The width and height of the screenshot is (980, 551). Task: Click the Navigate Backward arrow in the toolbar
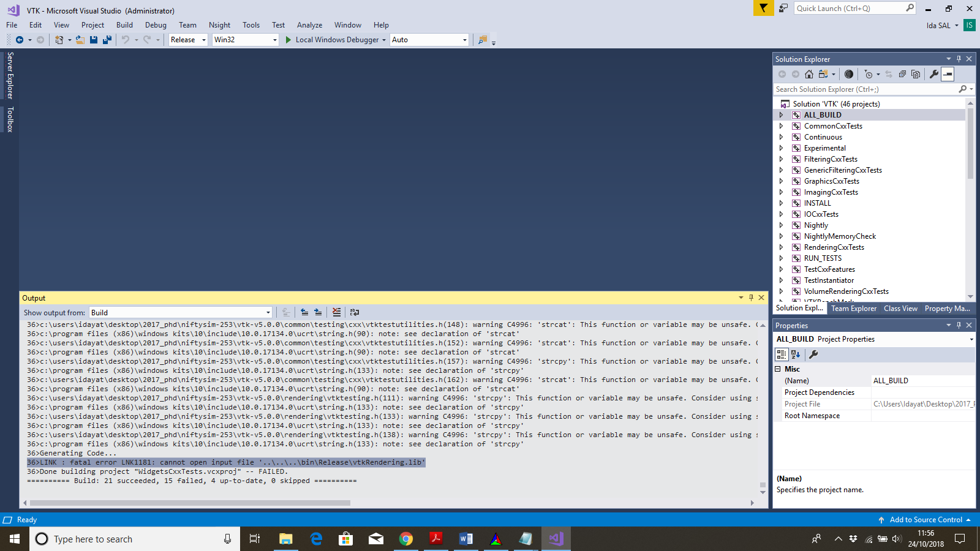tap(20, 40)
